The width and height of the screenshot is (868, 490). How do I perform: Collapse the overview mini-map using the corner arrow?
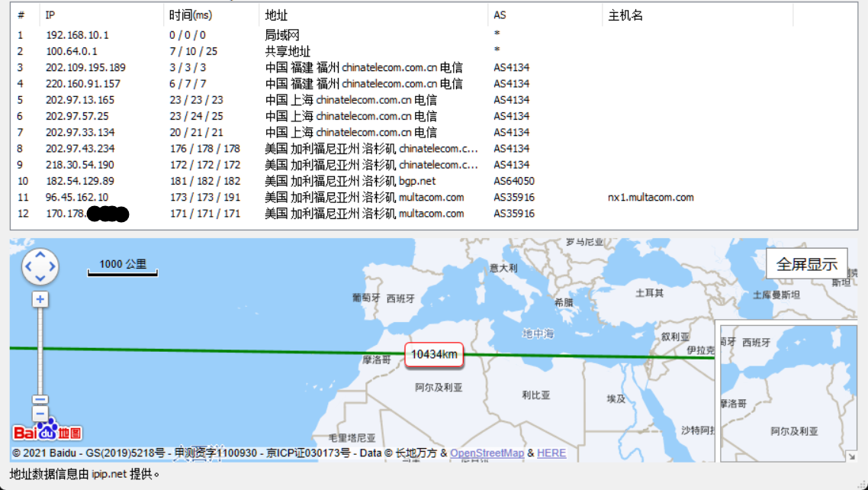pyautogui.click(x=851, y=456)
